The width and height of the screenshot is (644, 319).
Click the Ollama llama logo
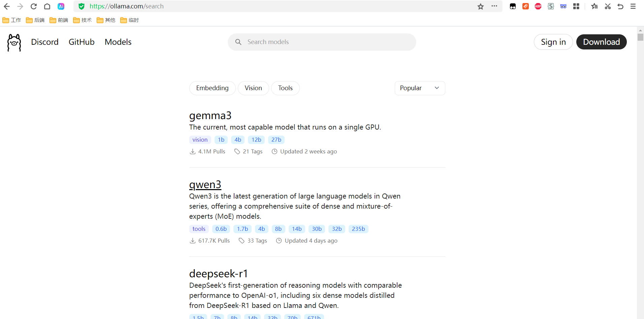click(14, 42)
